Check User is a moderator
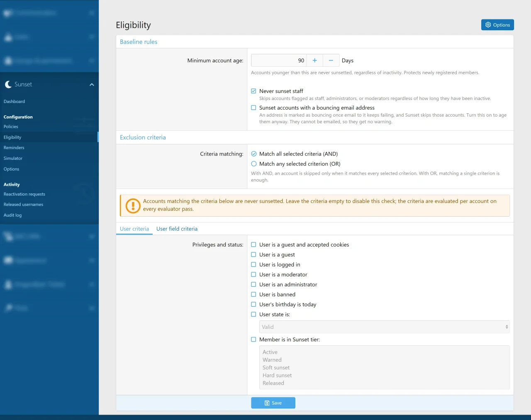Viewport: 531px width, 420px height. click(253, 274)
